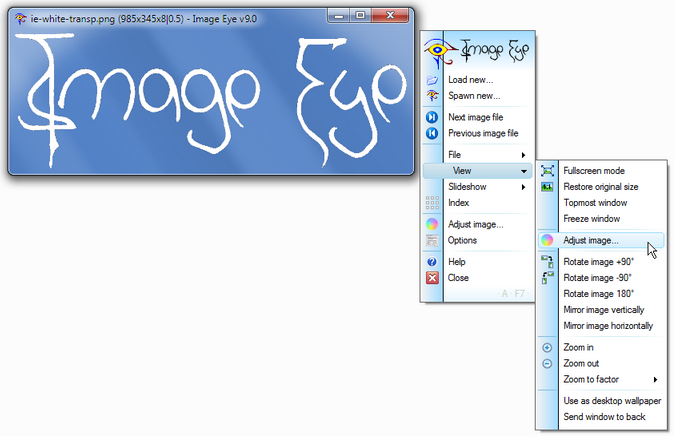
Task: Click the eye icon in window title bar
Action: (20, 19)
